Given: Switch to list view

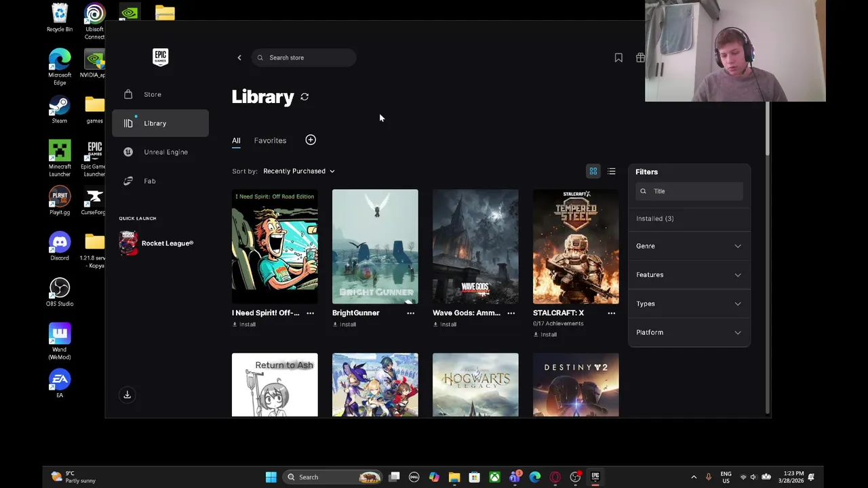Looking at the screenshot, I should point(612,171).
